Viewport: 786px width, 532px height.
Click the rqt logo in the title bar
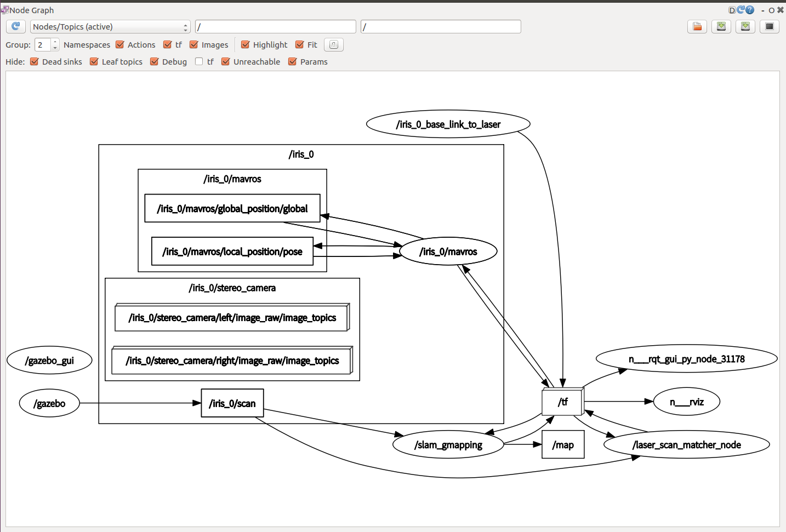(x=4, y=10)
